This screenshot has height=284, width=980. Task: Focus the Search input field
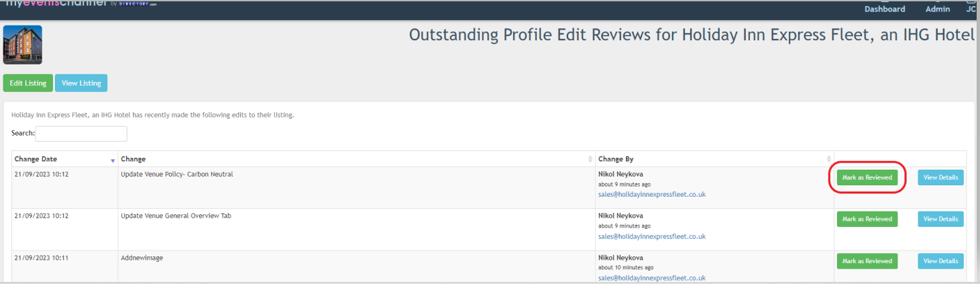click(81, 134)
